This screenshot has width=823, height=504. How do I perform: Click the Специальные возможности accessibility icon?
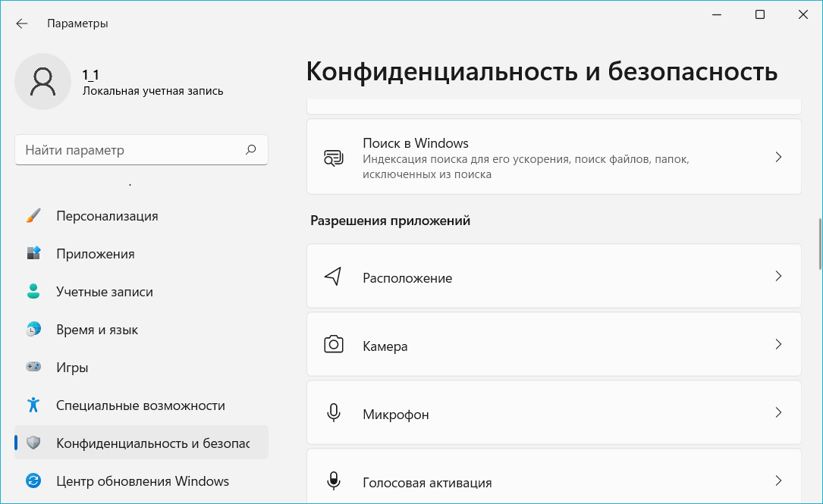33,405
